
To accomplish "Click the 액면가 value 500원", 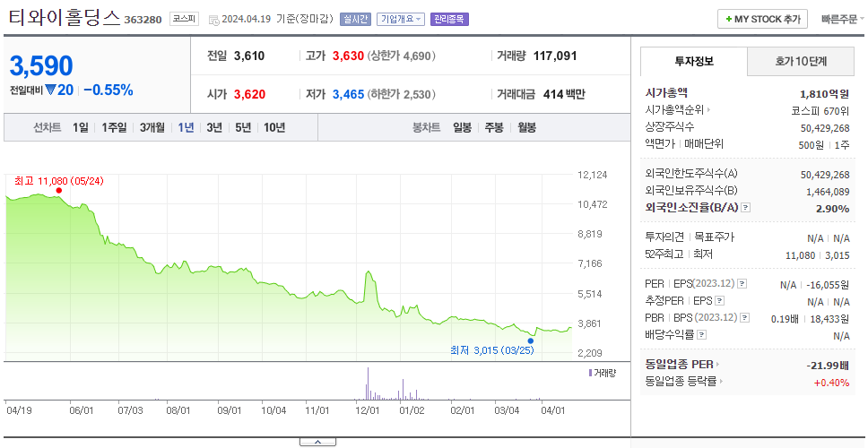I will click(x=811, y=144).
